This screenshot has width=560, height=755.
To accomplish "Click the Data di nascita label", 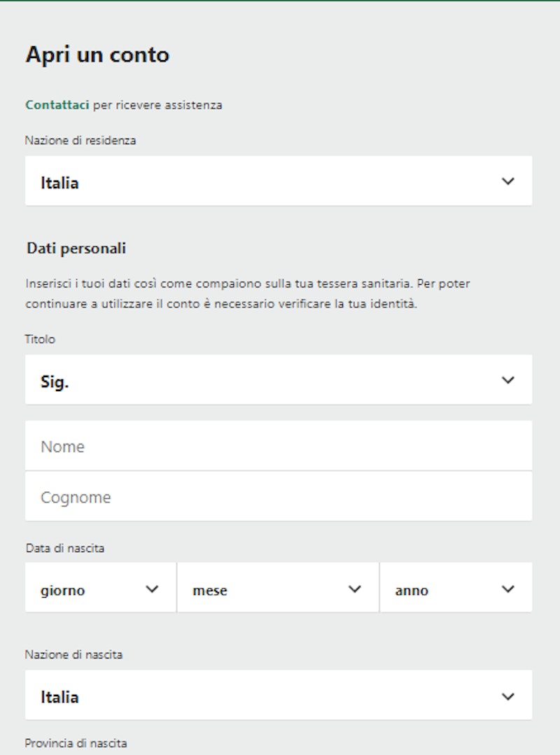I will 65,549.
